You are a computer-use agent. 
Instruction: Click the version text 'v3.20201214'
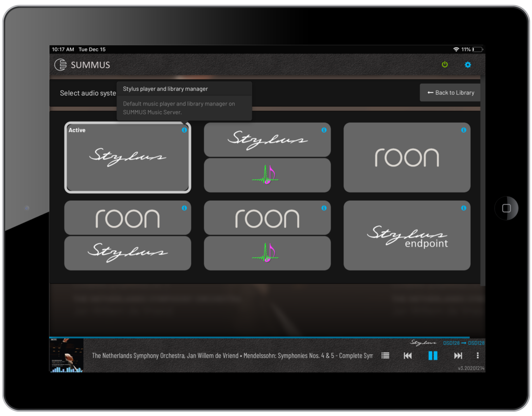click(471, 368)
